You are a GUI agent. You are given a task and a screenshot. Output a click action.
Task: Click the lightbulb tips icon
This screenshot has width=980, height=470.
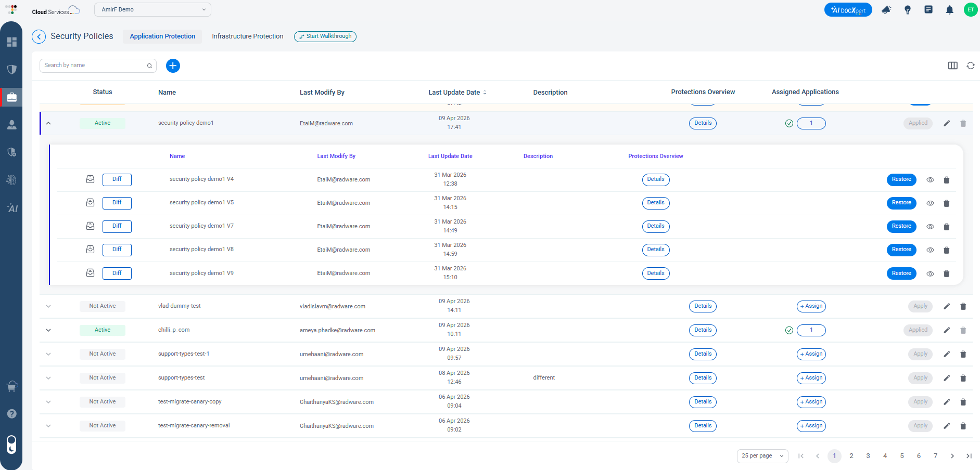(x=907, y=10)
